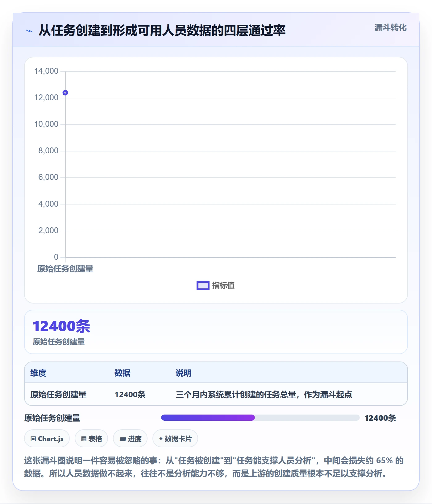432x504 pixels.
Task: Click the 原始任务创建量 label beside the progress bar
Action: (x=52, y=418)
